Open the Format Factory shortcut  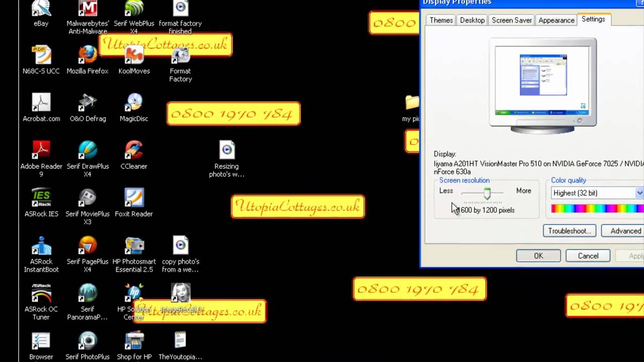pos(180,64)
